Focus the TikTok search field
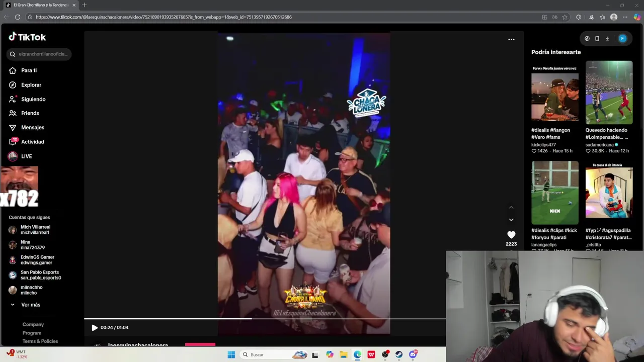 pos(39,54)
